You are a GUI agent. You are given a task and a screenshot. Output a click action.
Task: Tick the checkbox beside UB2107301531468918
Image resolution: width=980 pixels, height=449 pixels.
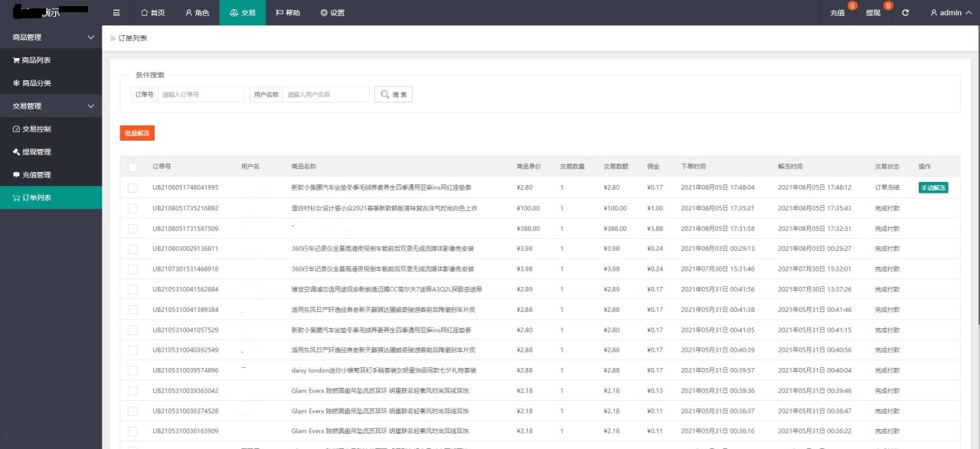(x=132, y=269)
